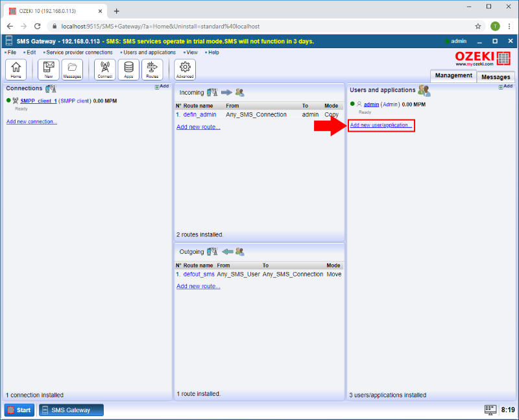
Task: Click the '3 users/applications installed' status text
Action: click(x=387, y=395)
